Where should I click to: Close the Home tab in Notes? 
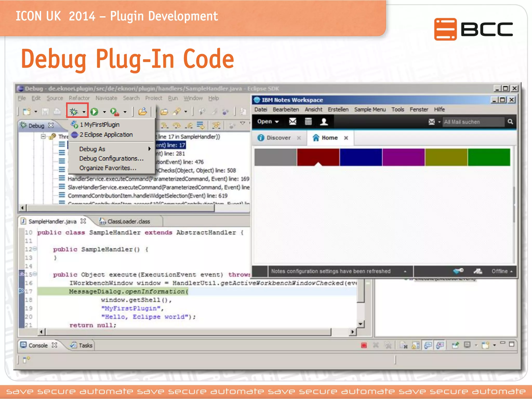pyautogui.click(x=346, y=138)
